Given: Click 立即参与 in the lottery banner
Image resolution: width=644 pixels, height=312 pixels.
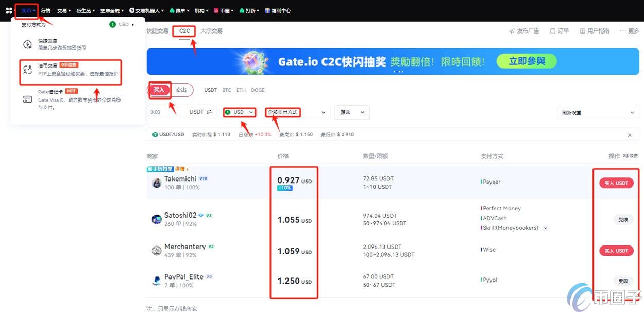Looking at the screenshot, I should click(526, 61).
